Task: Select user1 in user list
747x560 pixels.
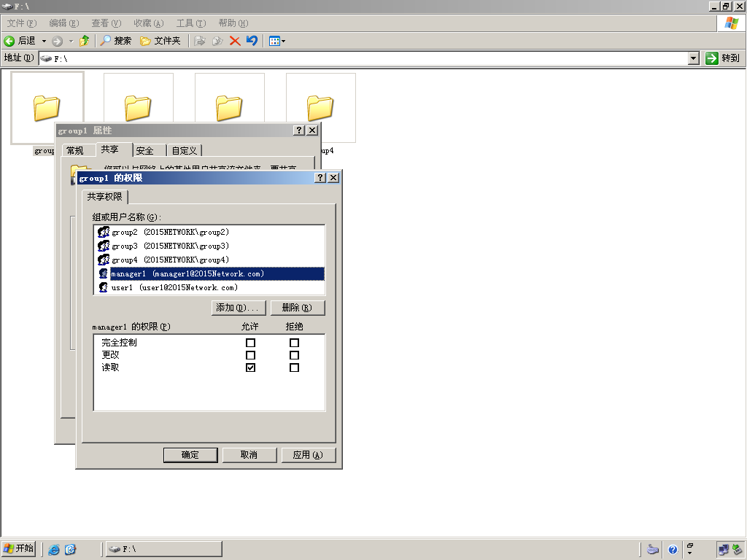Action: 209,287
